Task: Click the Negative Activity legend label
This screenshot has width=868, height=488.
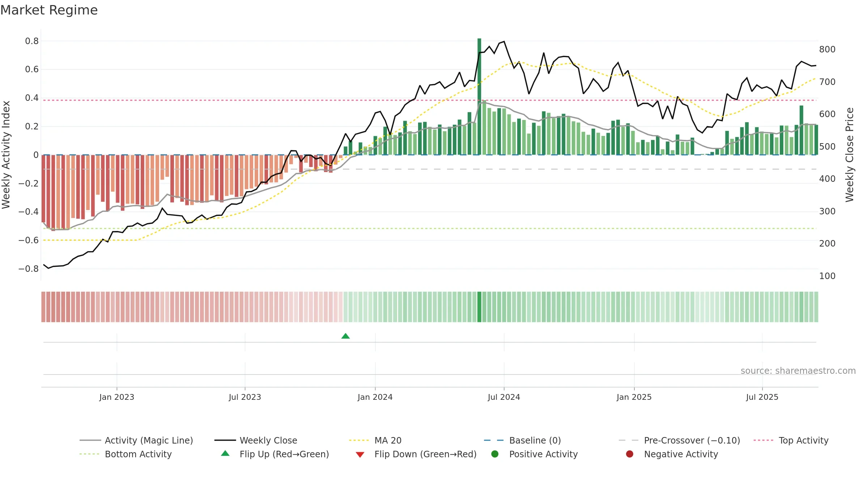Action: pos(681,454)
